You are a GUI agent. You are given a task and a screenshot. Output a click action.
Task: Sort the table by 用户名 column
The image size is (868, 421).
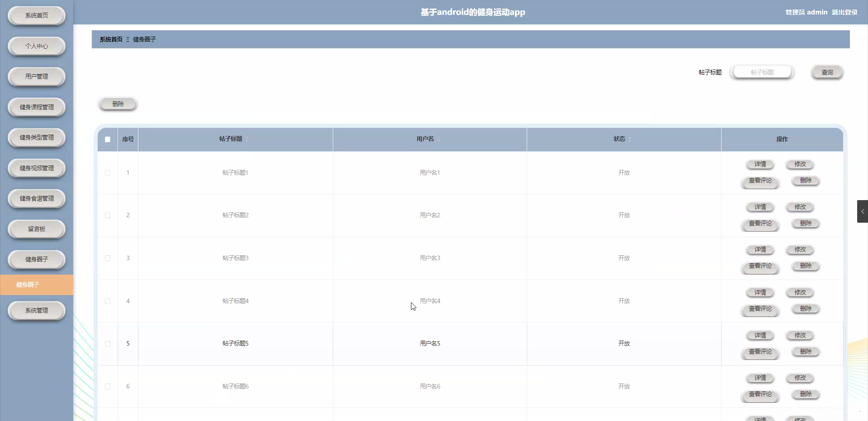point(439,139)
